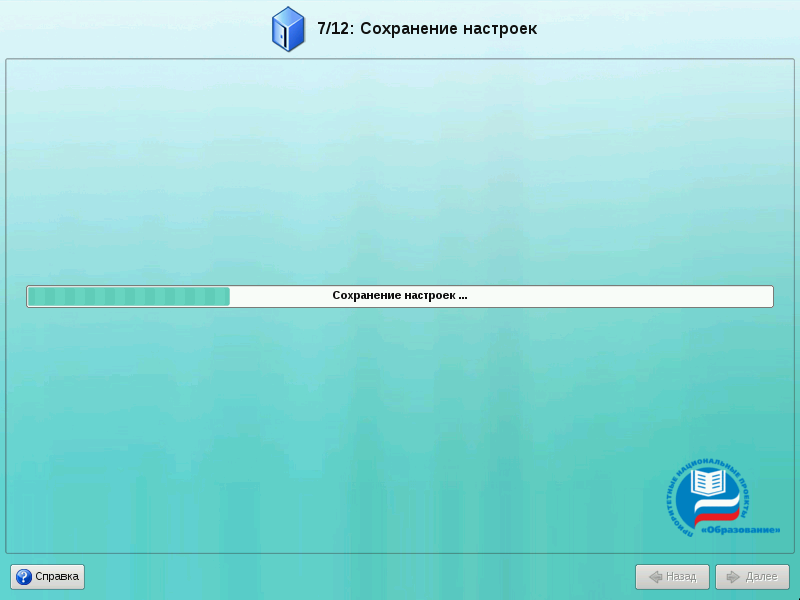This screenshot has height=600, width=800.
Task: Click the open book symbol in the logo
Action: [709, 483]
